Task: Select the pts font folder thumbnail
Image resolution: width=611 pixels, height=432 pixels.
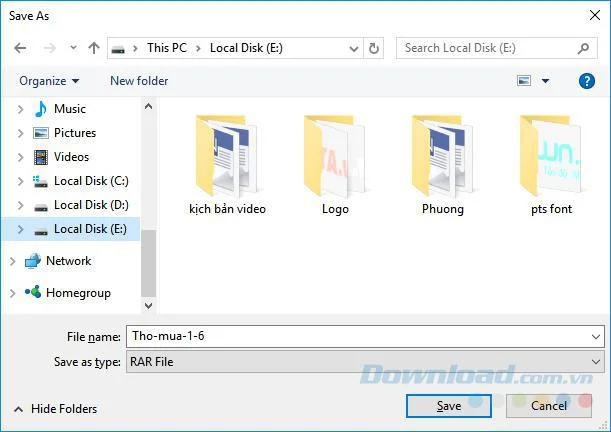Action: (551, 156)
